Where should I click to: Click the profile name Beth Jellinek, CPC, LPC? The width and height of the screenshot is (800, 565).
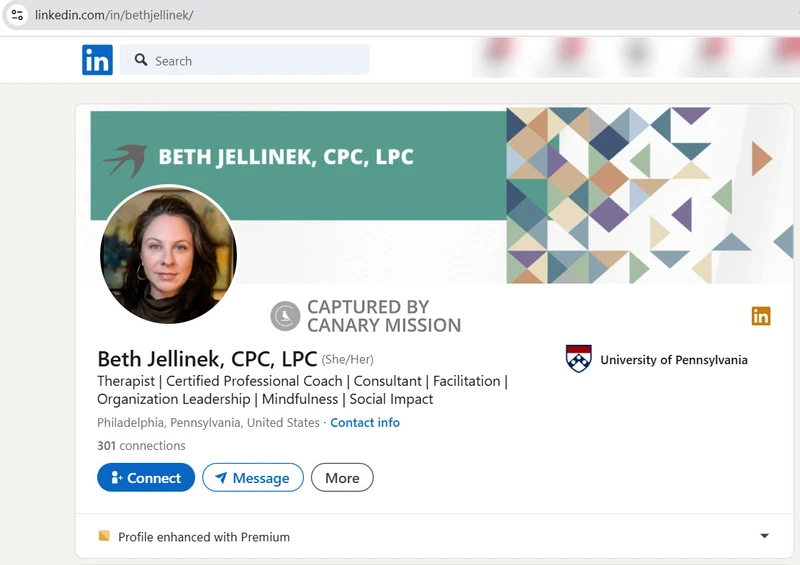[x=207, y=359]
